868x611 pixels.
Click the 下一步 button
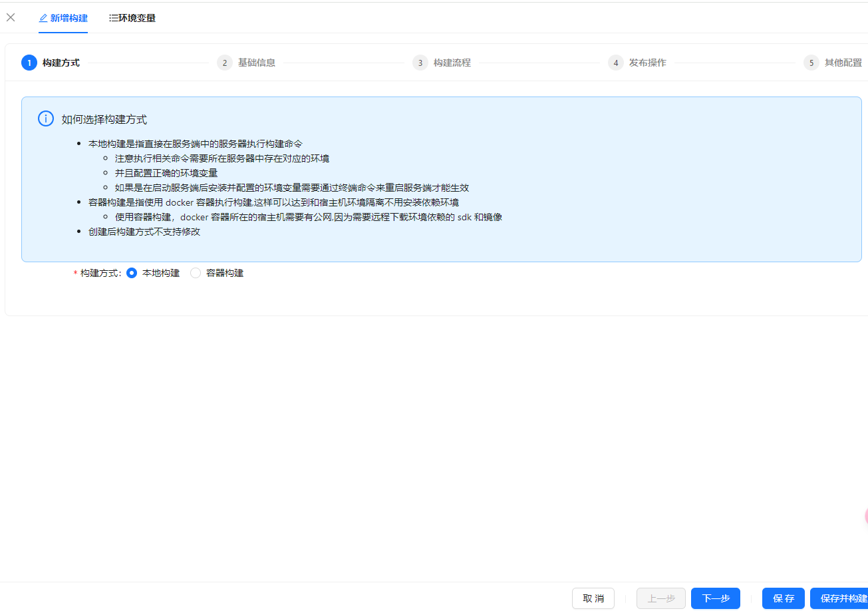(x=715, y=598)
